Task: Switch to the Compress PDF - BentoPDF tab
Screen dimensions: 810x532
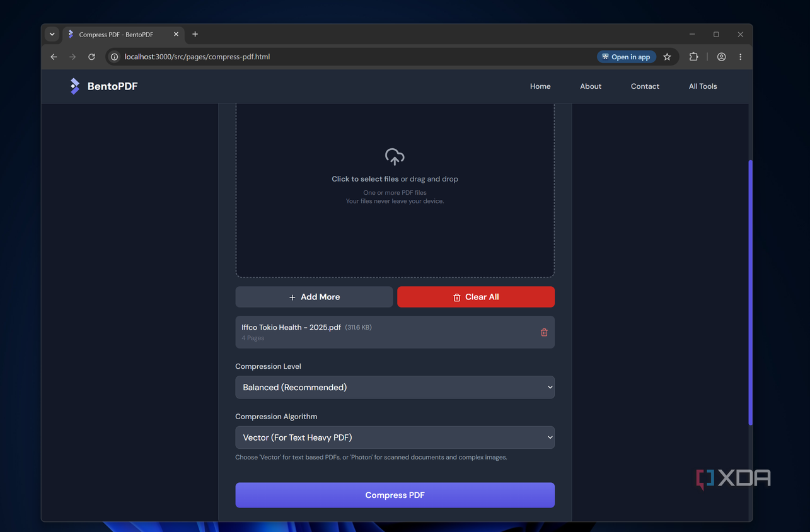Action: tap(124, 35)
